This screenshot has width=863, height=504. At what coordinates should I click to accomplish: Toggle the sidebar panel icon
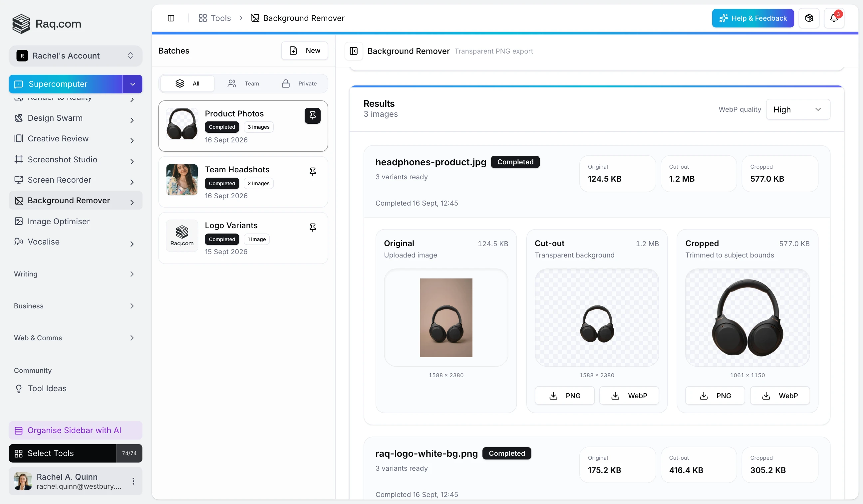coord(171,18)
